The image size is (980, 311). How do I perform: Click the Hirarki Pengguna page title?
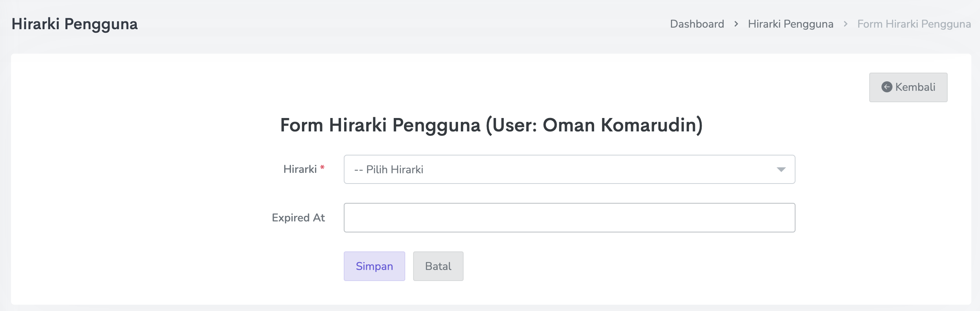tap(75, 24)
